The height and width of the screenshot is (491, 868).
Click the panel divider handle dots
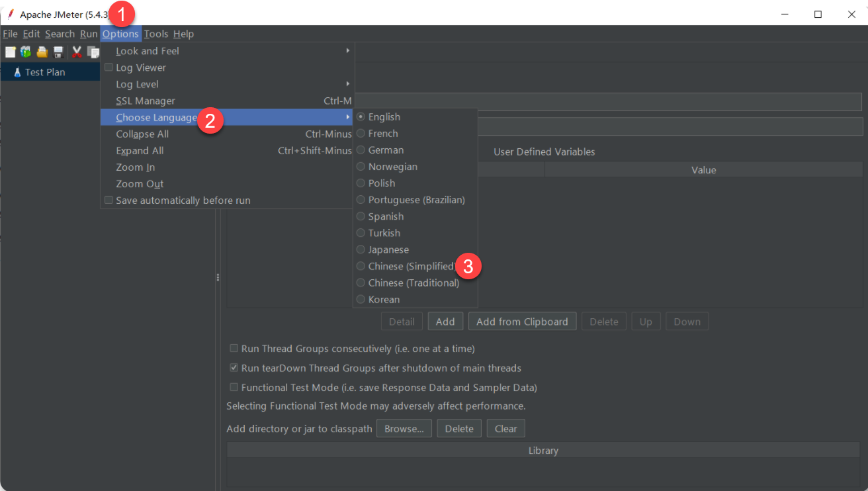tap(218, 277)
